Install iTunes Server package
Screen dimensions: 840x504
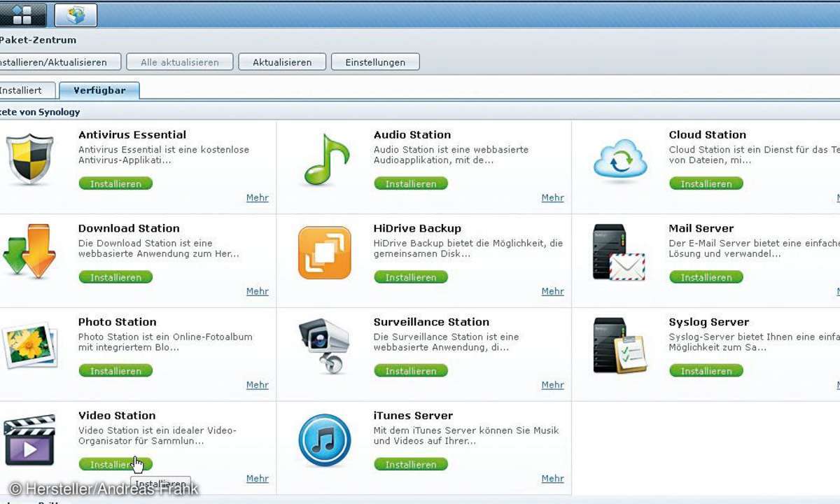411,465
